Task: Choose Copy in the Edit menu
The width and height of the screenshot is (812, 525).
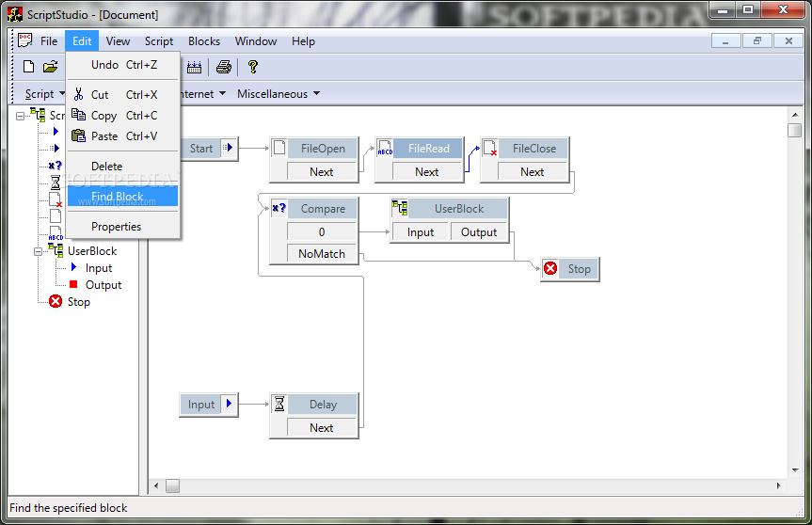Action: tap(122, 116)
